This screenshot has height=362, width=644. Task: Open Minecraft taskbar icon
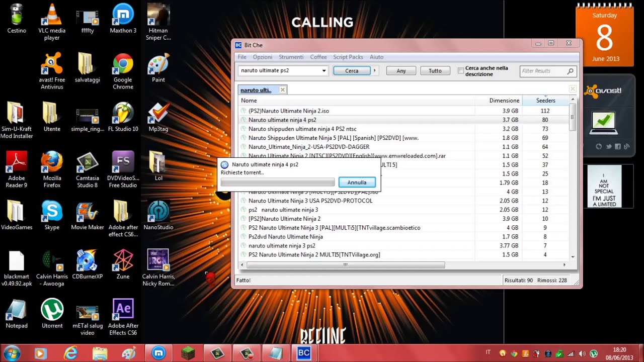coord(188,353)
